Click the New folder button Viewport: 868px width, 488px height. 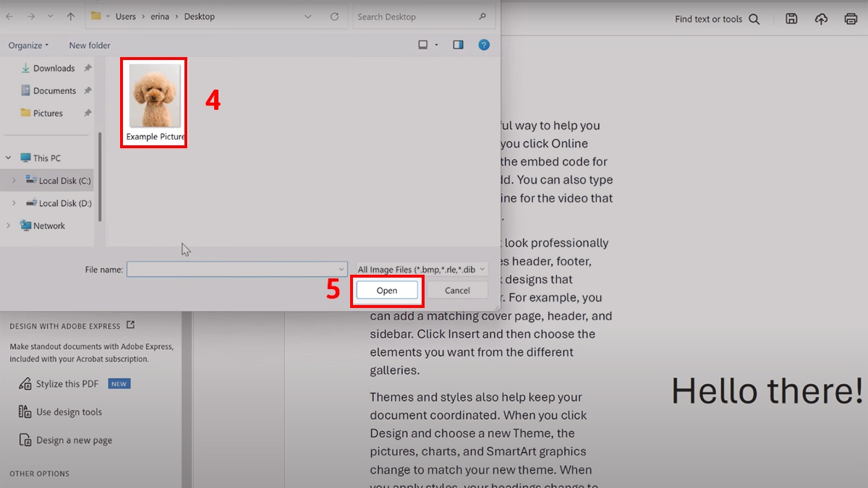[90, 45]
